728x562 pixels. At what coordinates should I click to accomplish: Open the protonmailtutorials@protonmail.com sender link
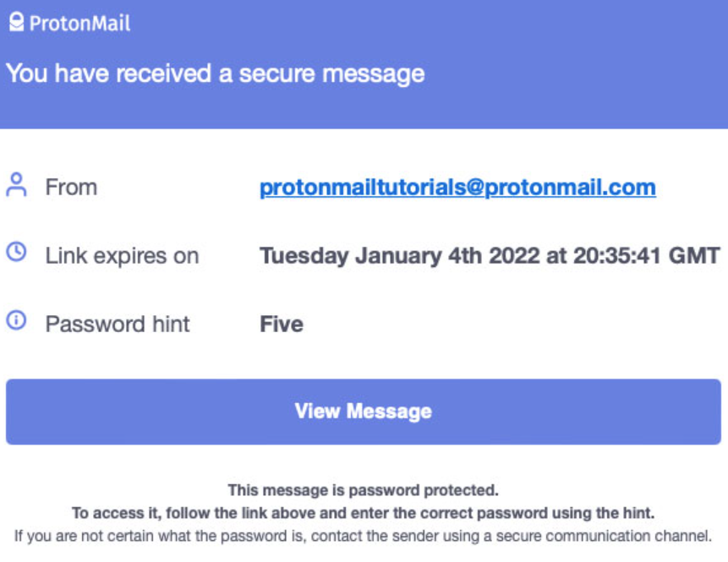click(457, 188)
